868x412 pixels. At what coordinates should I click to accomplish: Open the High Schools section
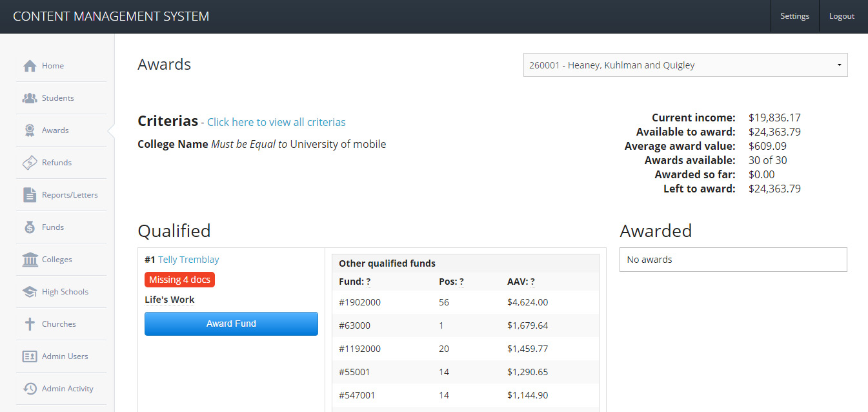30,291
